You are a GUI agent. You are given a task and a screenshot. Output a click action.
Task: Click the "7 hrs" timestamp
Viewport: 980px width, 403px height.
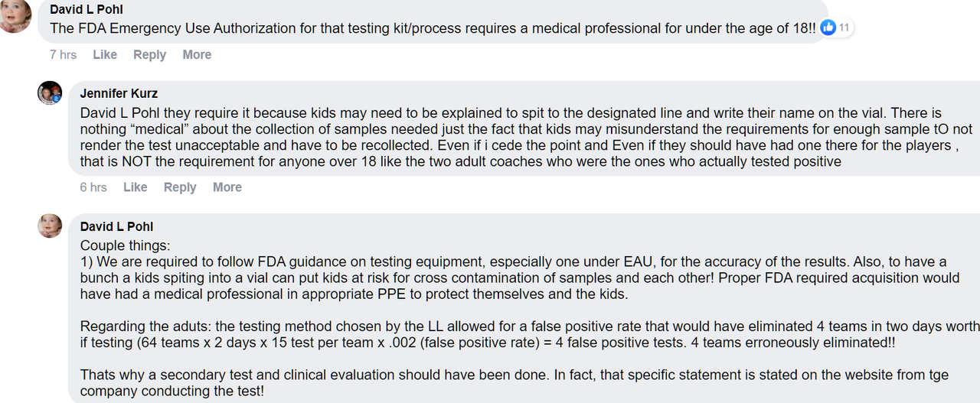coord(63,55)
